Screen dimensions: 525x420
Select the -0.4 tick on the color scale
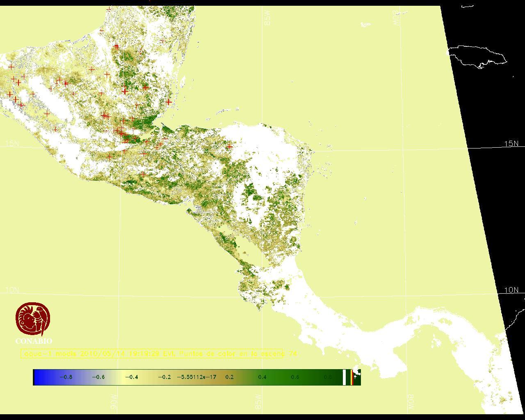131,377
